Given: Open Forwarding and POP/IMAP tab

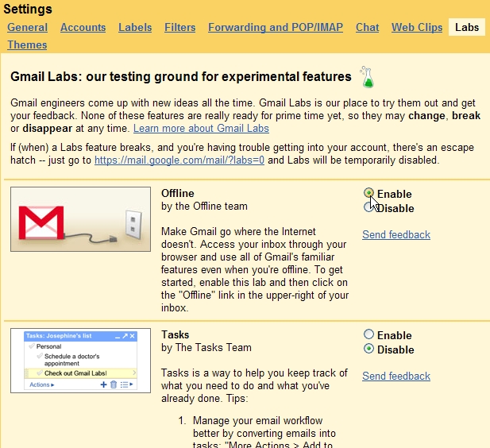Looking at the screenshot, I should point(276,27).
